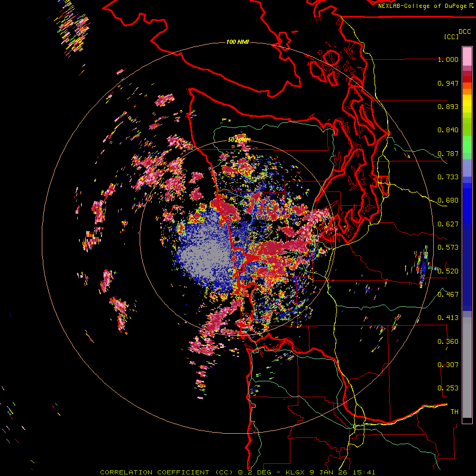Click the 0.733 scale value
This screenshot has width=476, height=476.
pyautogui.click(x=448, y=177)
